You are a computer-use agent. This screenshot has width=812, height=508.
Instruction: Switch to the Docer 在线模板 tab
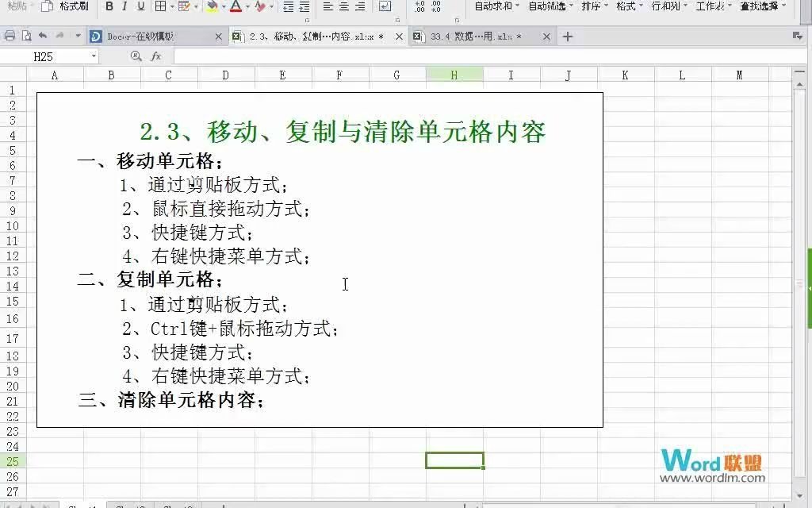pos(147,36)
